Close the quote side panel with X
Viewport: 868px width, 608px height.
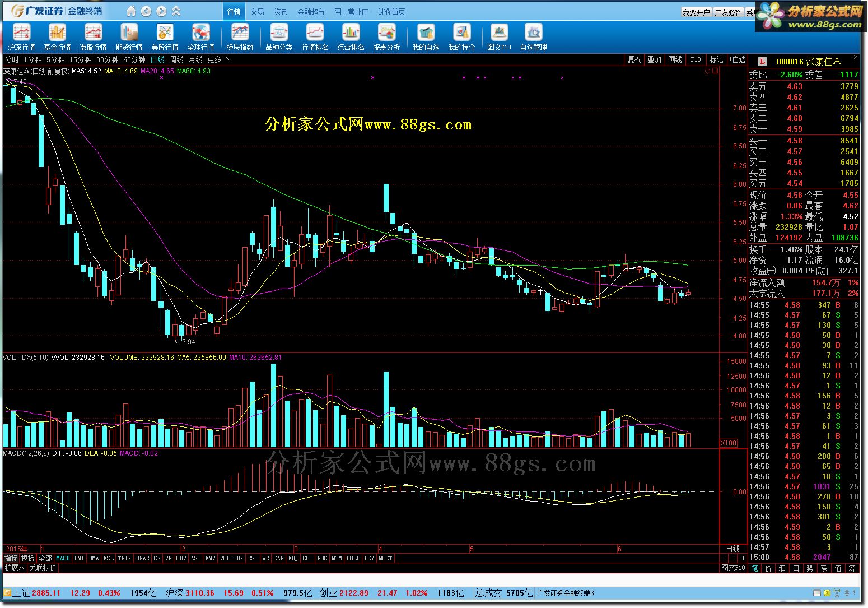(x=856, y=57)
